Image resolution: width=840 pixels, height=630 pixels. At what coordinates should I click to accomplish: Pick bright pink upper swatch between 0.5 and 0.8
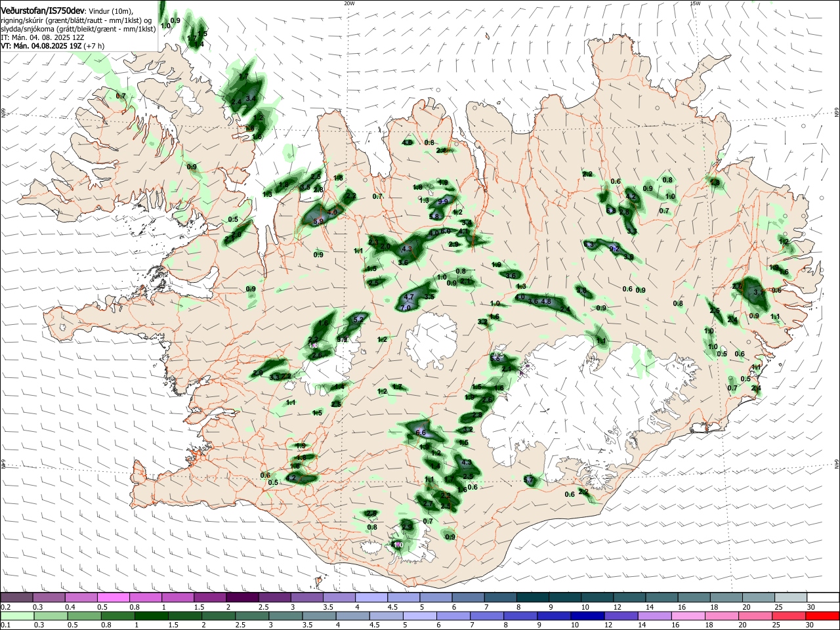pyautogui.click(x=113, y=598)
